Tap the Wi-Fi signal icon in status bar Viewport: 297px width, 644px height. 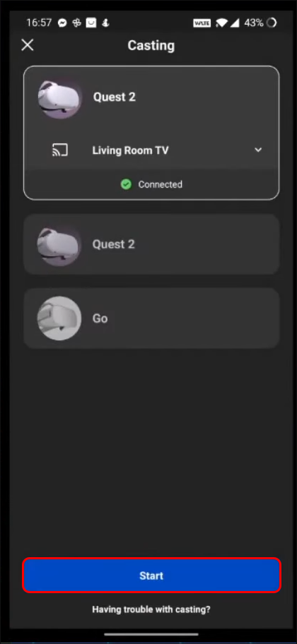(222, 23)
